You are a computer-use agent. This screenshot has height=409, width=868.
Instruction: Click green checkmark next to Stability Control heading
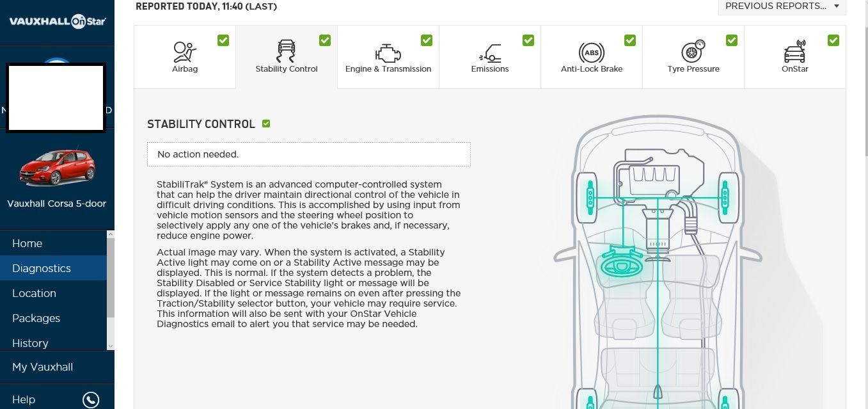click(x=266, y=124)
